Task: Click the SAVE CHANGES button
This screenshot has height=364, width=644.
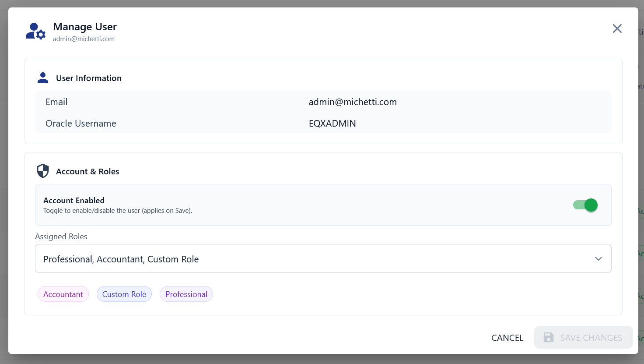Action: 583,337
